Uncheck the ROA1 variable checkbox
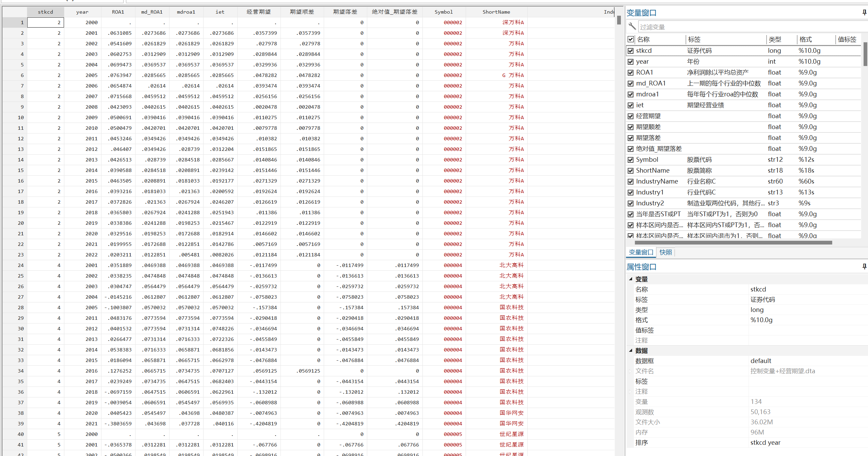The height and width of the screenshot is (456, 868). (631, 73)
